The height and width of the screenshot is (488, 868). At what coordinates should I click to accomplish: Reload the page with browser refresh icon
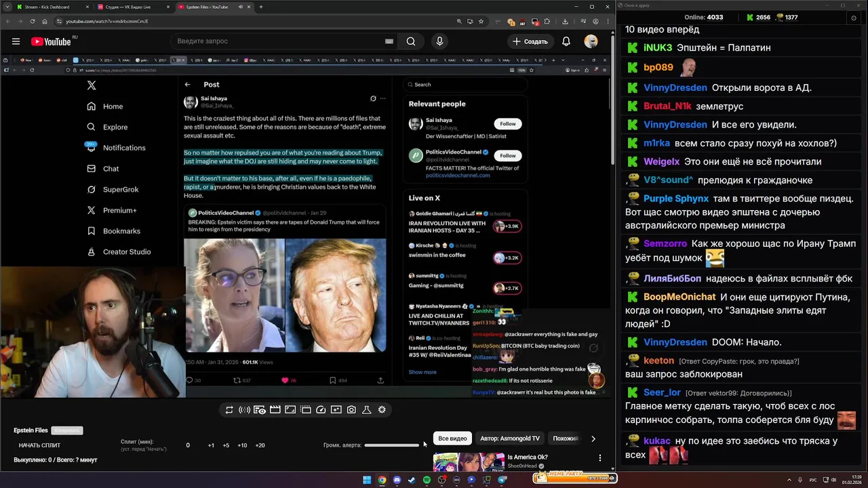[33, 21]
